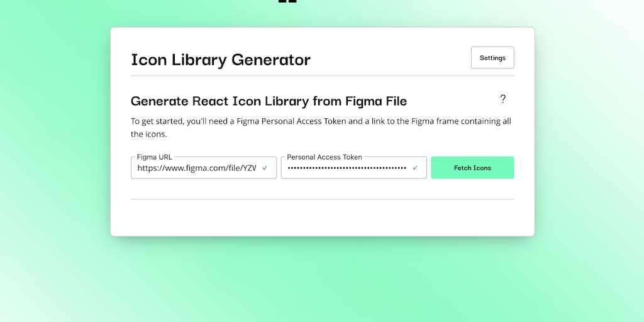Click the figma.com URL text
The height and width of the screenshot is (322, 644).
point(196,168)
